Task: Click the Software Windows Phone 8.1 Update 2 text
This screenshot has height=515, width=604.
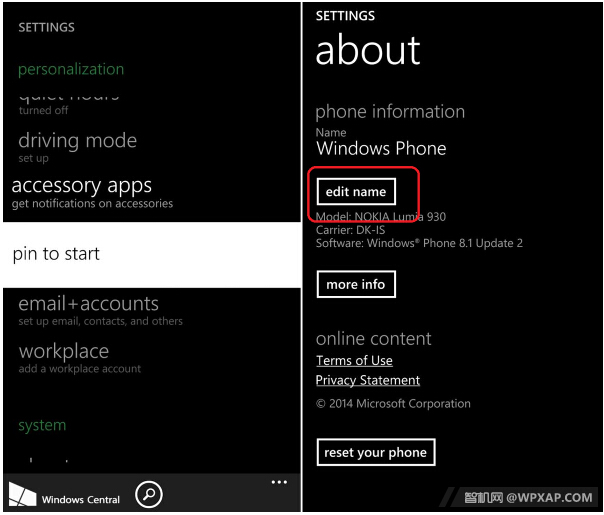Action: [419, 243]
